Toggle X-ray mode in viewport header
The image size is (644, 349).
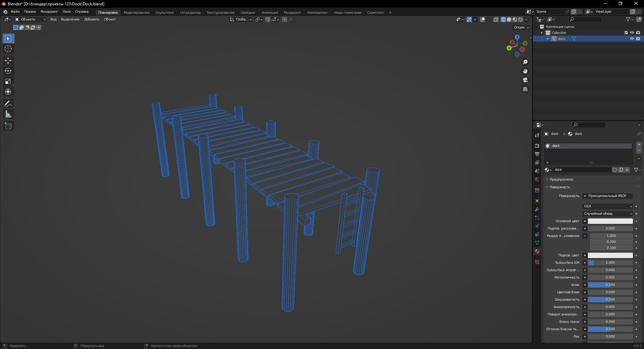pos(496,19)
